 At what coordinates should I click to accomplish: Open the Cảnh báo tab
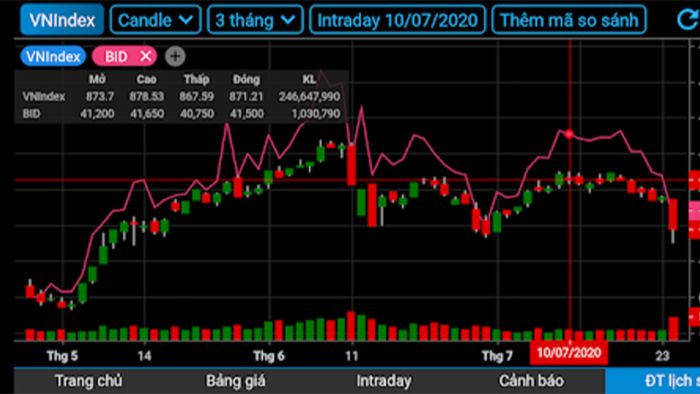tap(531, 381)
